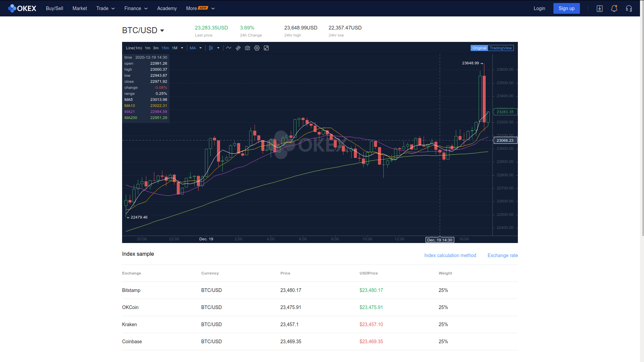Screen dimensions: 644x362
Task: Click MA10 legend value
Action: tap(159, 106)
